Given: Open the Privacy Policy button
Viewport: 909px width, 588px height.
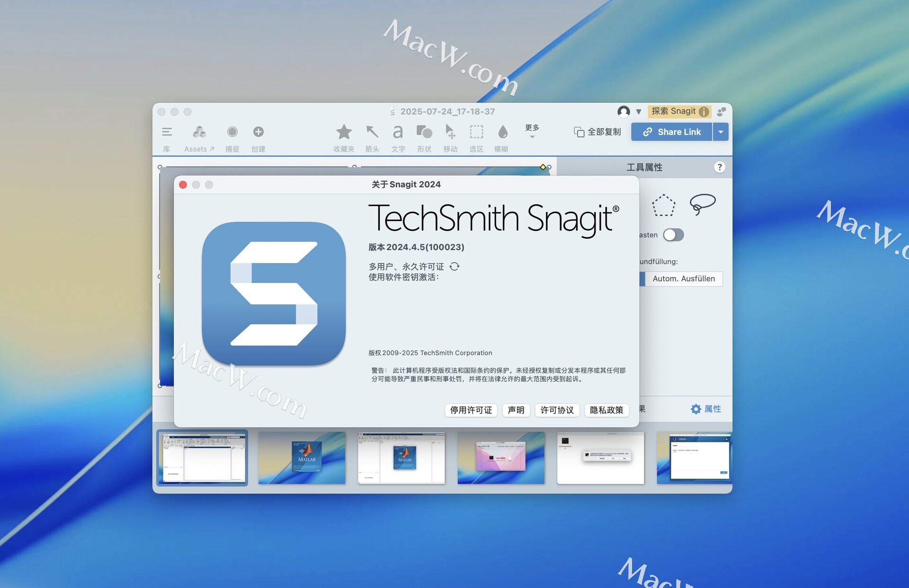Looking at the screenshot, I should coord(606,410).
